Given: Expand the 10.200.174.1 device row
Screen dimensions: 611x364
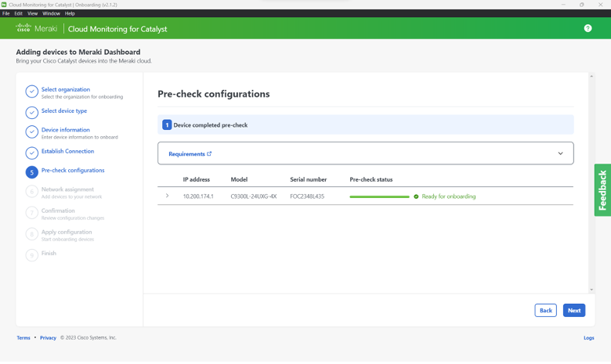Looking at the screenshot, I should click(167, 196).
